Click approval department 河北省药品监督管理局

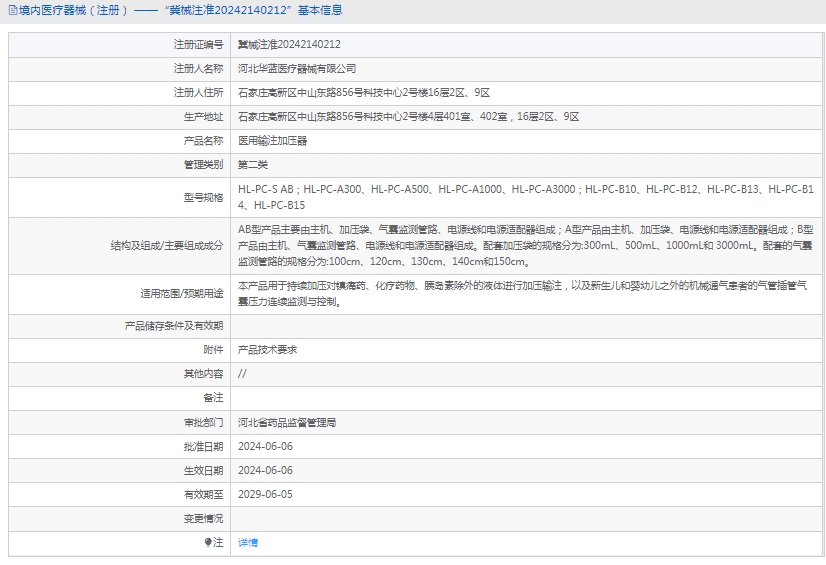pyautogui.click(x=287, y=423)
